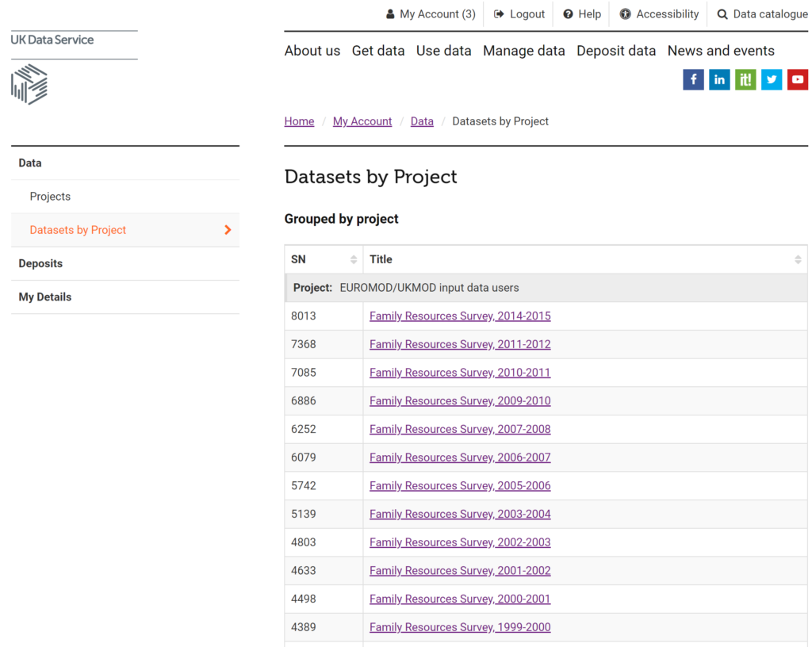
Task: Sort the table by SN column
Action: click(324, 259)
